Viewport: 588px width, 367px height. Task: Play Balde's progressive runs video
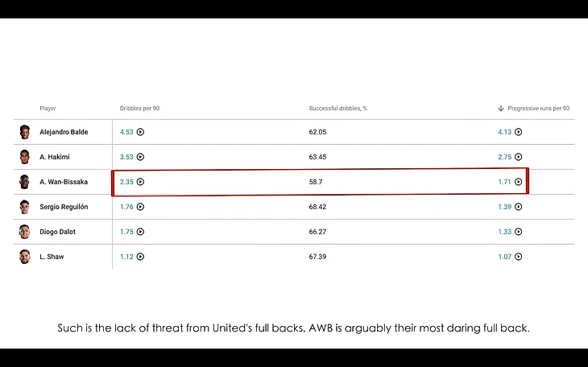click(x=518, y=132)
